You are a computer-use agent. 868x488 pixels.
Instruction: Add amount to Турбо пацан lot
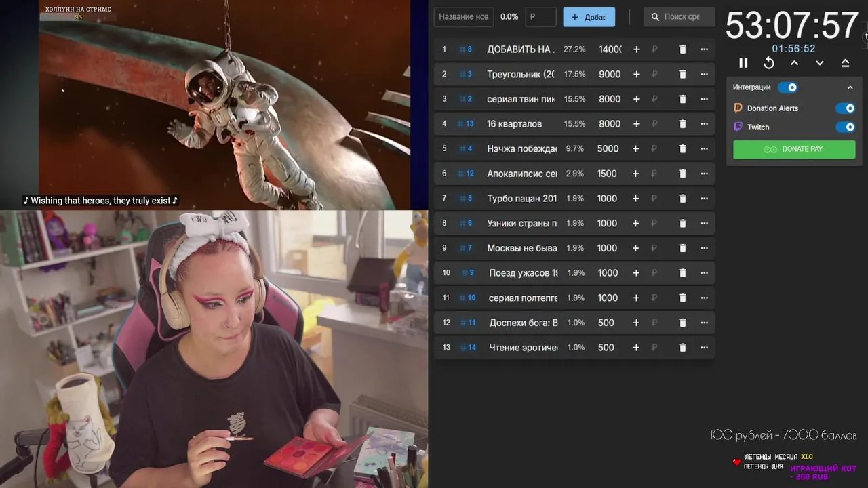[x=636, y=199]
